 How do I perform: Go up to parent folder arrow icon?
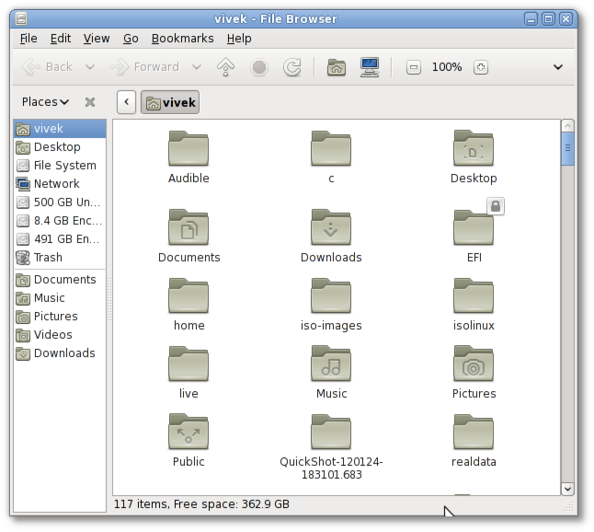click(225, 67)
